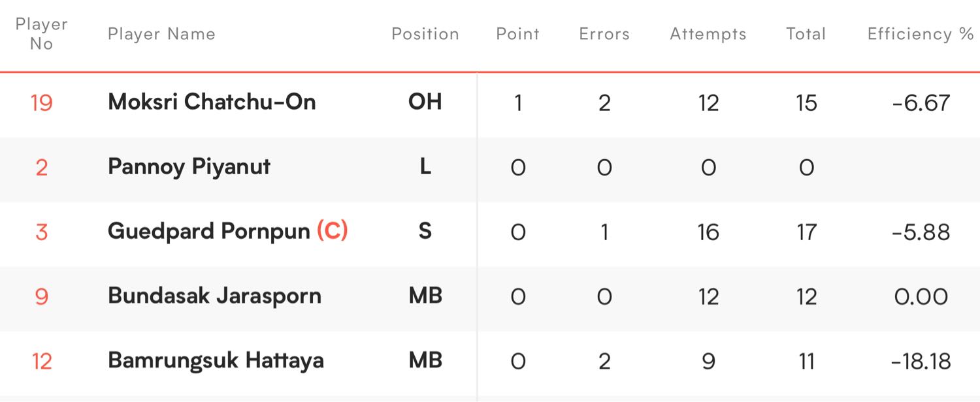The width and height of the screenshot is (980, 402).
Task: Click the Position column header
Action: point(425,34)
